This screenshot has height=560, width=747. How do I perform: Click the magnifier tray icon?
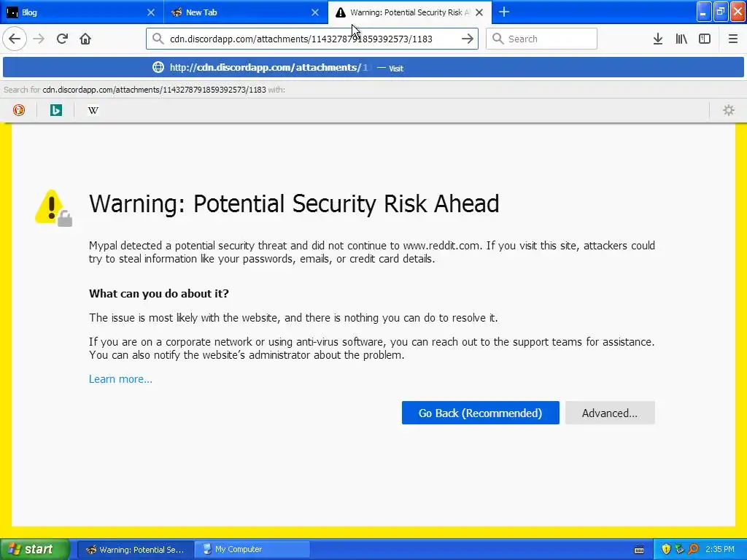tap(693, 550)
